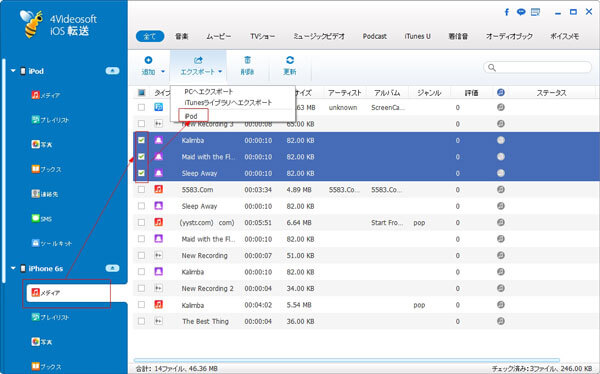Check the 5583.Com row checkbox
The height and width of the screenshot is (374, 600).
point(141,189)
